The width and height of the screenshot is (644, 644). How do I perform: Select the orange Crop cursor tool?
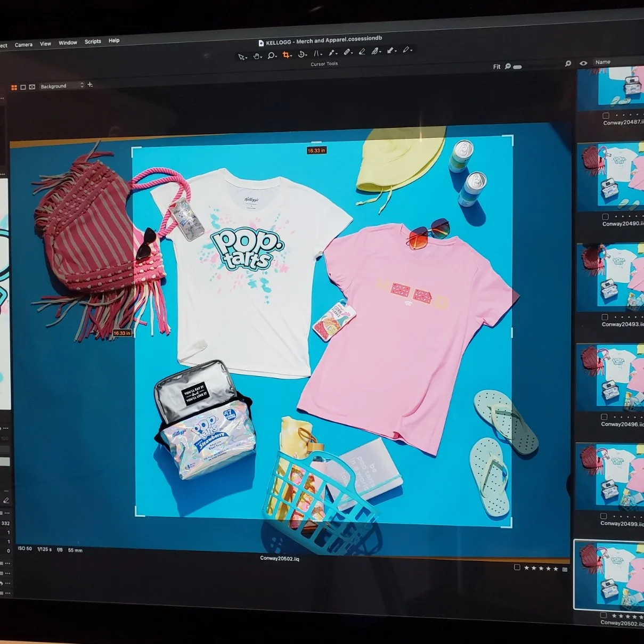[287, 55]
